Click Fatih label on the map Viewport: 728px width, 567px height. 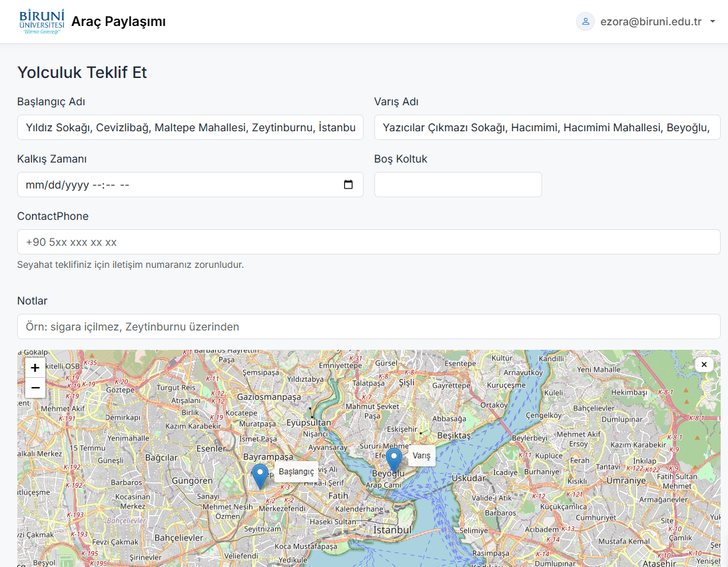point(338,496)
